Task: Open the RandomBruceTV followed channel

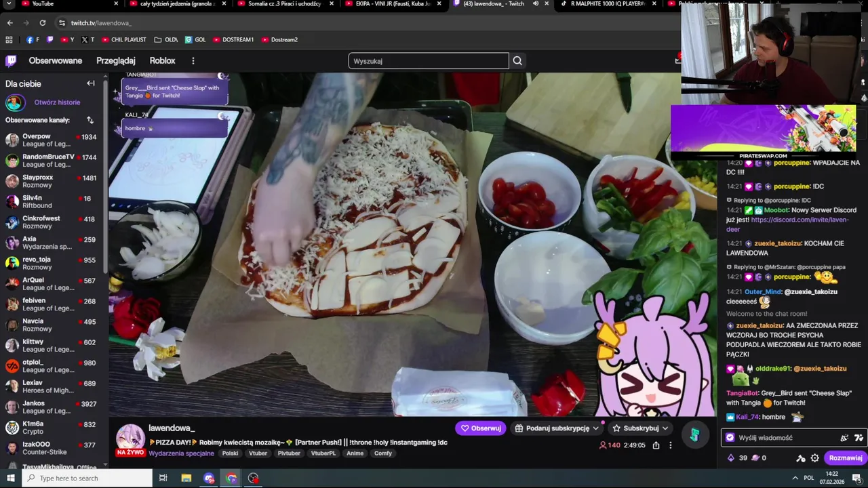Action: [52, 161]
